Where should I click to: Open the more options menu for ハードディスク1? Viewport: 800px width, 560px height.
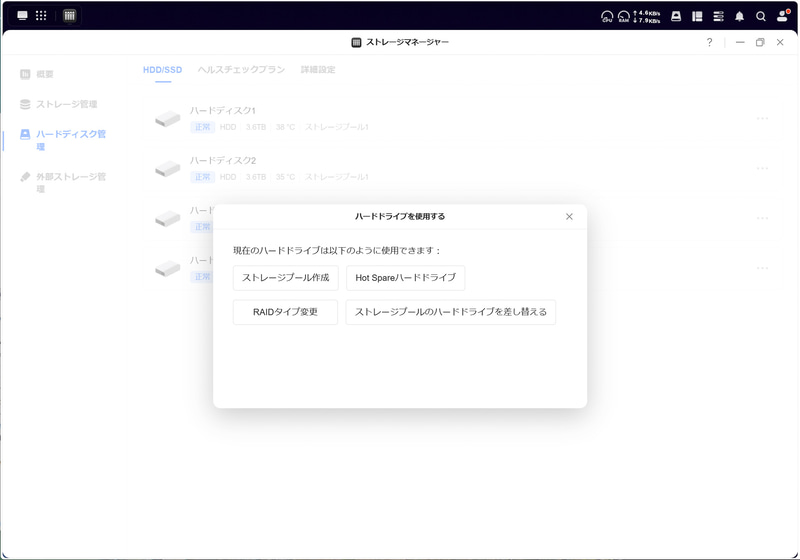(763, 118)
